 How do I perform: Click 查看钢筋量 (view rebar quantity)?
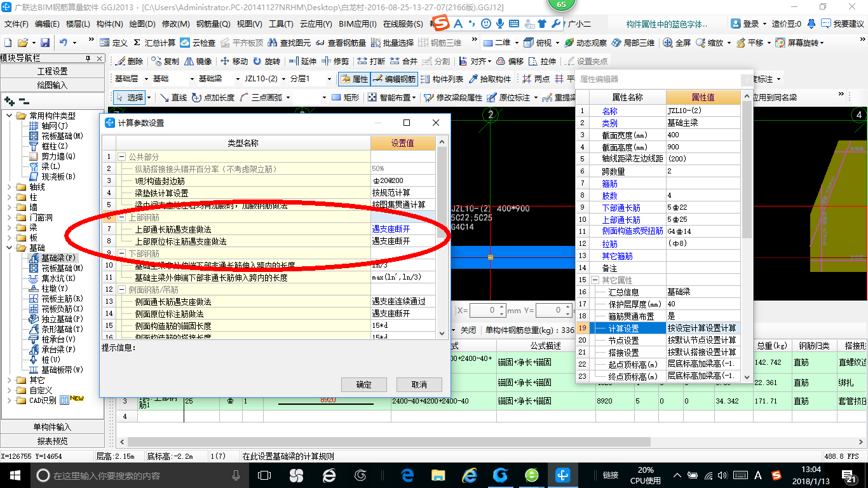coord(340,43)
